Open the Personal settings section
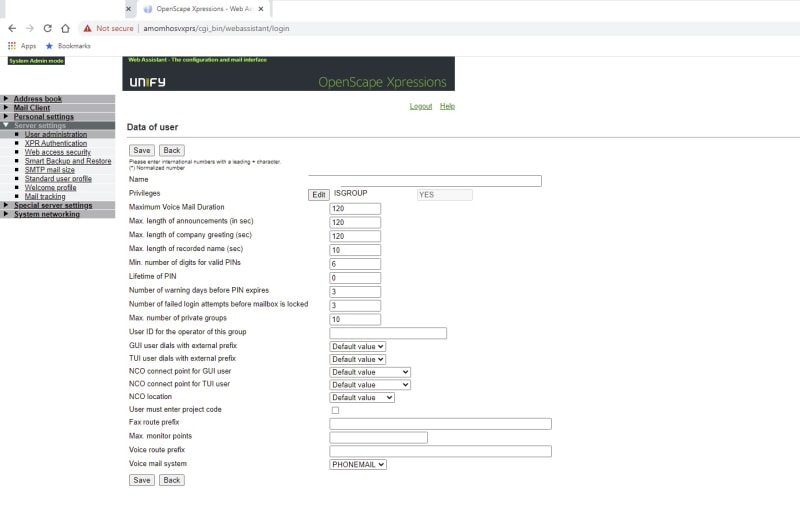Screen dimensions: 800x506 [x=43, y=117]
